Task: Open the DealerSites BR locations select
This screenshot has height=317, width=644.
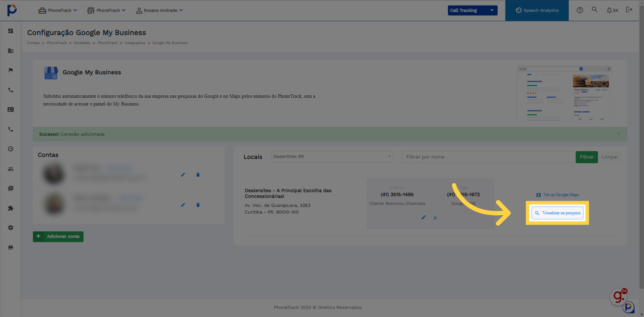Action: tap(332, 156)
